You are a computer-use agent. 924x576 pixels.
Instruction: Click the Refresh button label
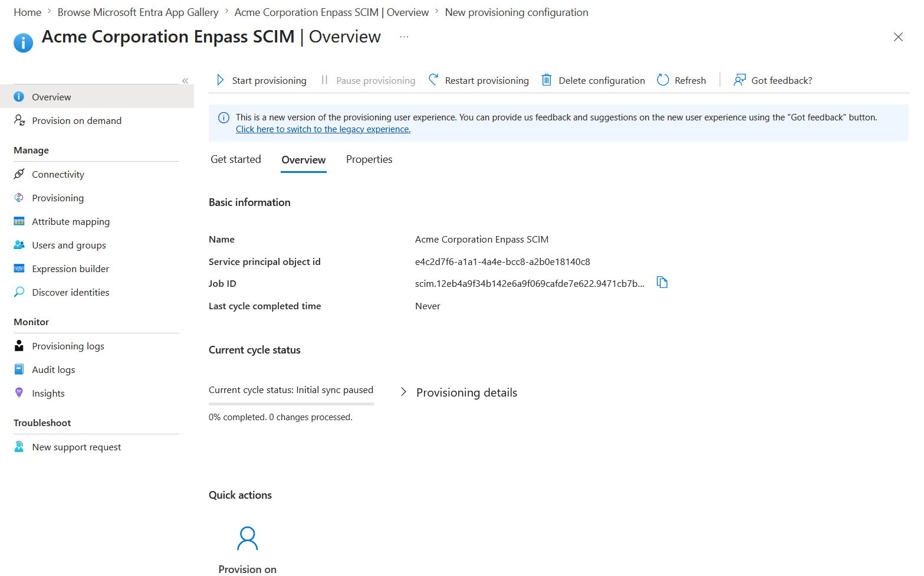tap(690, 80)
